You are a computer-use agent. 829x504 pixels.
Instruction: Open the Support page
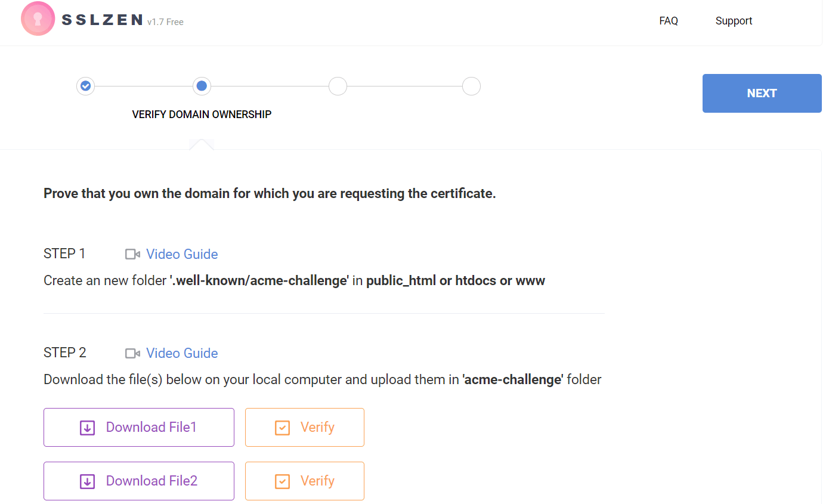point(734,21)
